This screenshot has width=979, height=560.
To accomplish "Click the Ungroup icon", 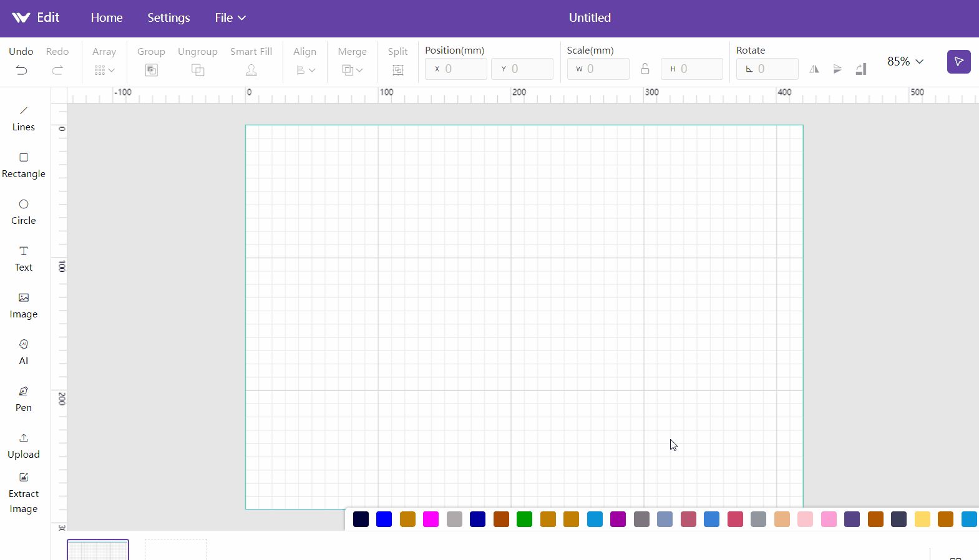I will click(x=198, y=70).
